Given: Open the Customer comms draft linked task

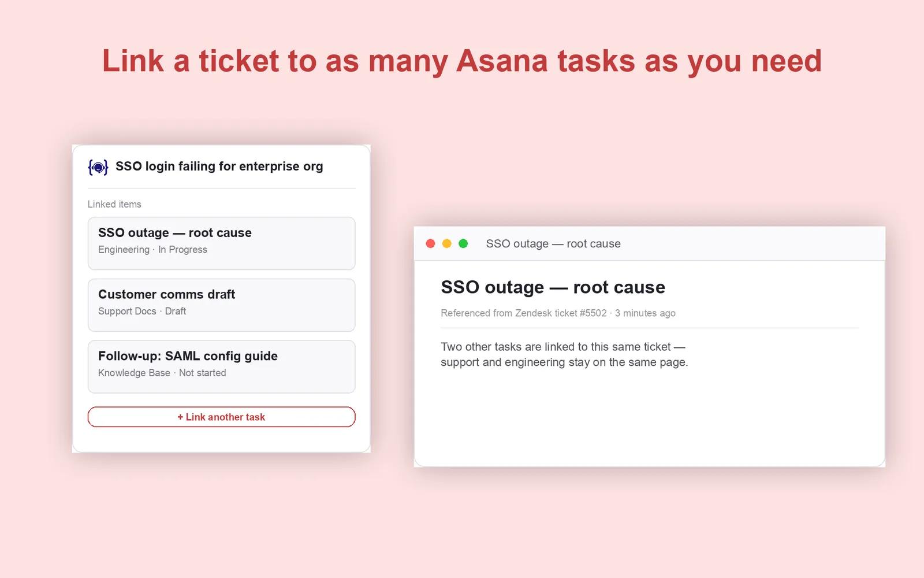Looking at the screenshot, I should [221, 305].
